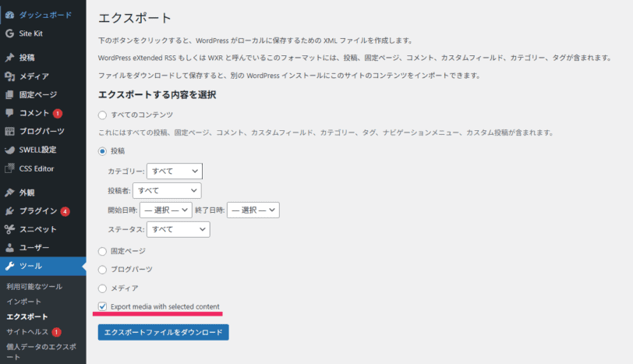
Task: Click the Tools (ツール) wrench icon
Action: pyautogui.click(x=9, y=266)
